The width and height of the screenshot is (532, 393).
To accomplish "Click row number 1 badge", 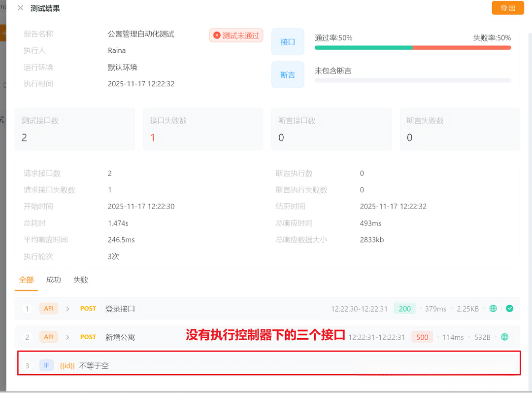I will click(27, 309).
